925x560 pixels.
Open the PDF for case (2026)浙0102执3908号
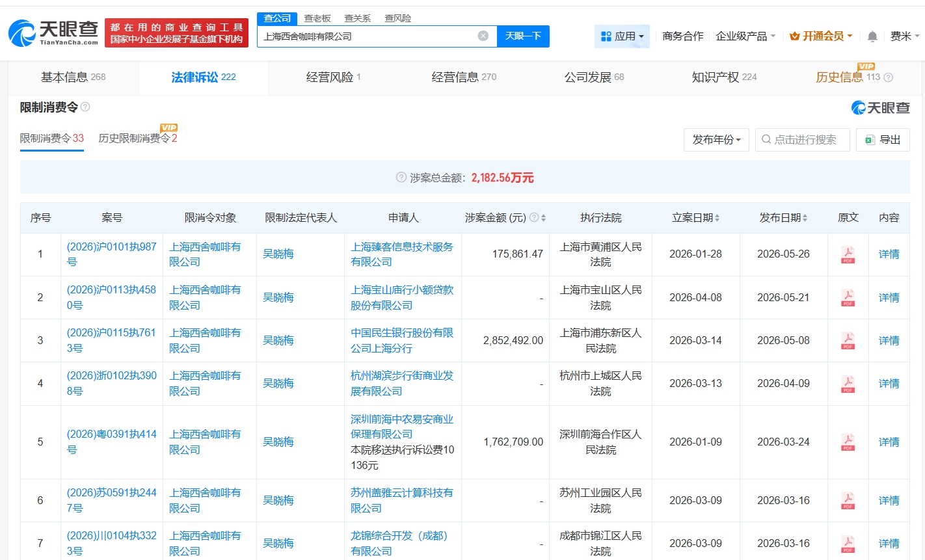click(848, 383)
